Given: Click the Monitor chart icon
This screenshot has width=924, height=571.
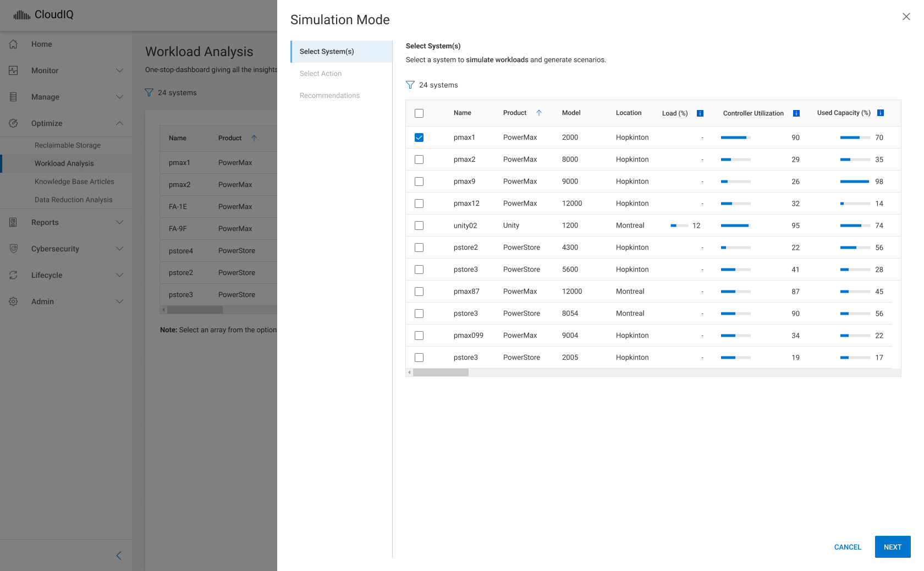Looking at the screenshot, I should pyautogui.click(x=14, y=70).
